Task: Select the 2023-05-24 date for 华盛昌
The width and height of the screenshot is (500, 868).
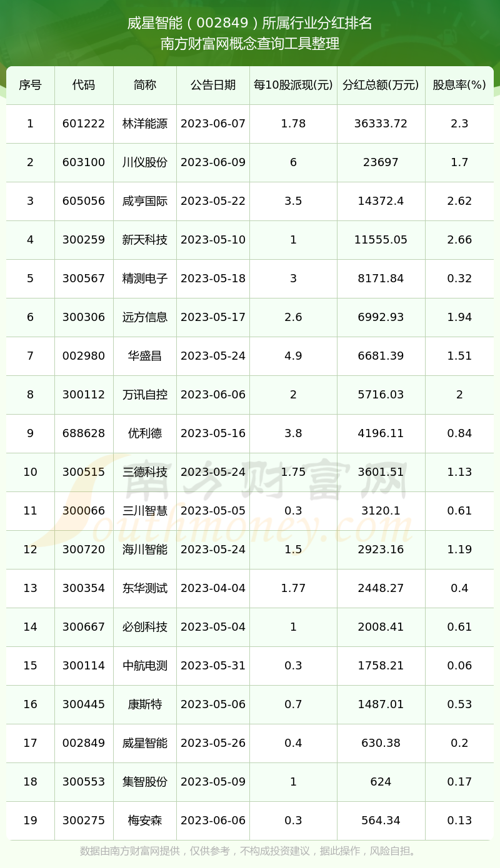Action: [213, 356]
